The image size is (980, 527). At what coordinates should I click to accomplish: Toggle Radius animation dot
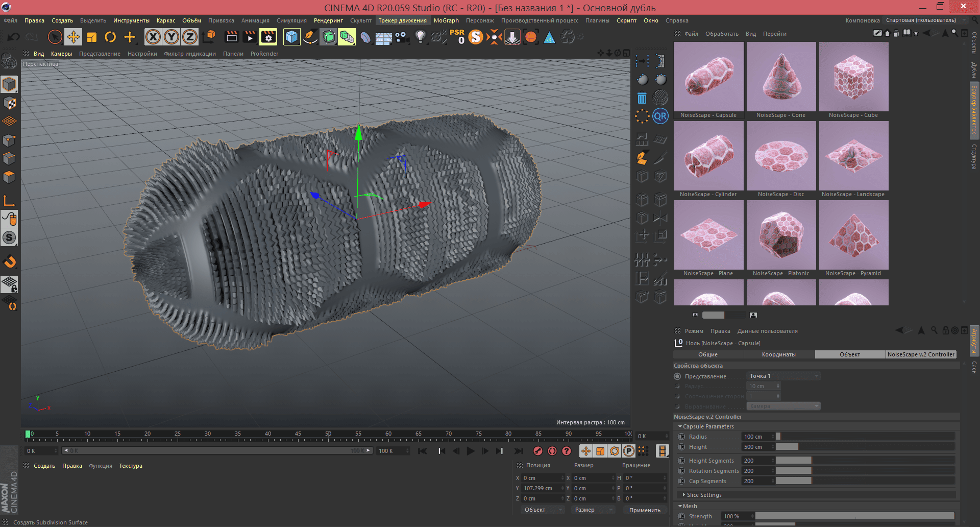point(681,437)
